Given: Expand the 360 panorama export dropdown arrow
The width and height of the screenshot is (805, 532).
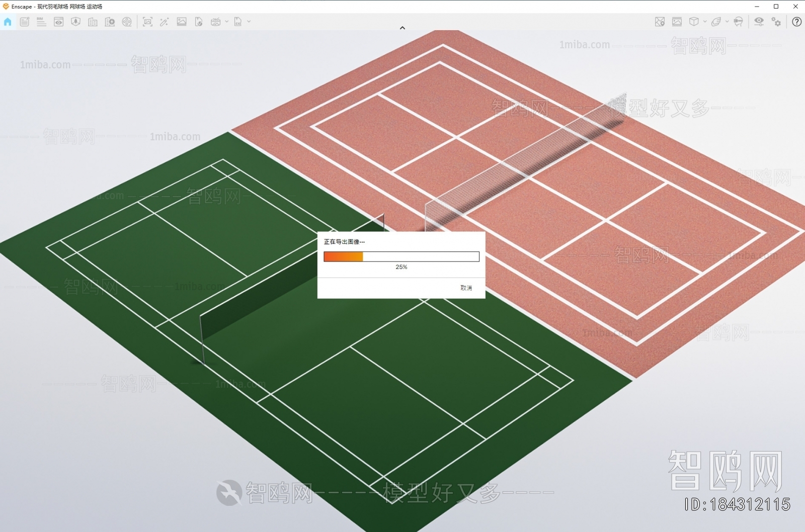Looking at the screenshot, I should pyautogui.click(x=227, y=22).
